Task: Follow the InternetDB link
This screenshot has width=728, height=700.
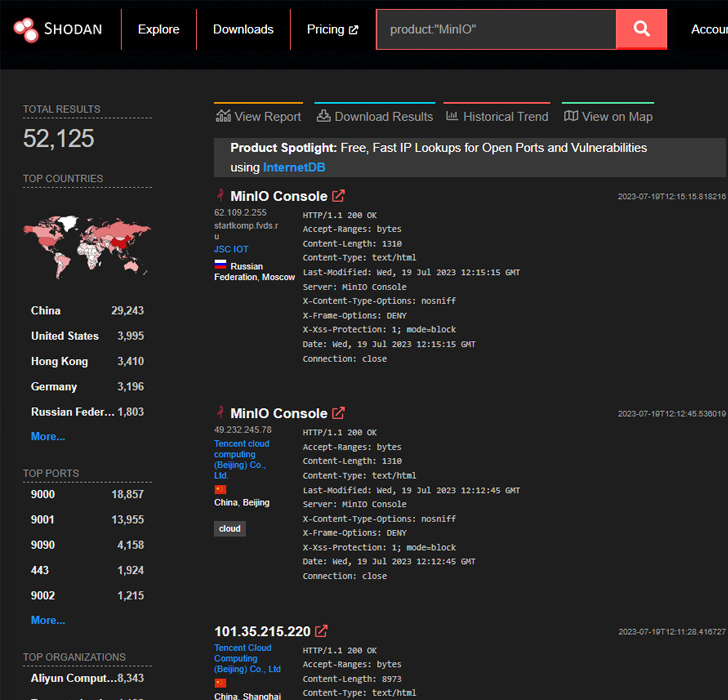Action: (294, 167)
